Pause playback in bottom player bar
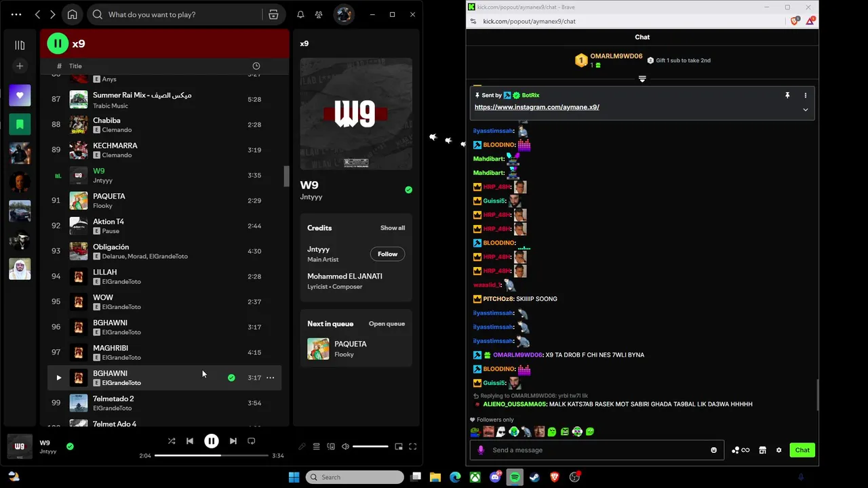The height and width of the screenshot is (488, 868). 212,441
